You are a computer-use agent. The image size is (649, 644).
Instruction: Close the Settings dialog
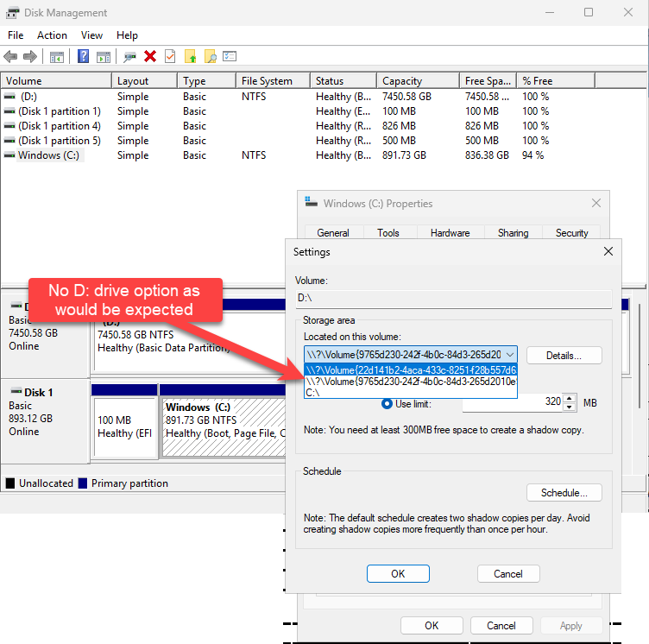608,251
